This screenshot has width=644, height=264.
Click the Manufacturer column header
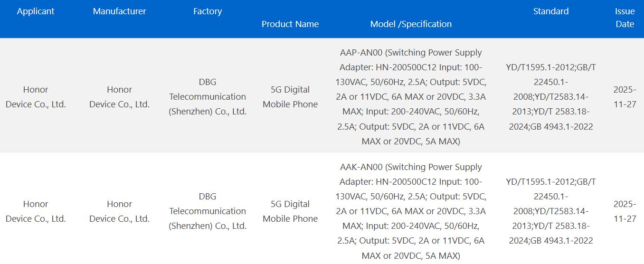119,11
